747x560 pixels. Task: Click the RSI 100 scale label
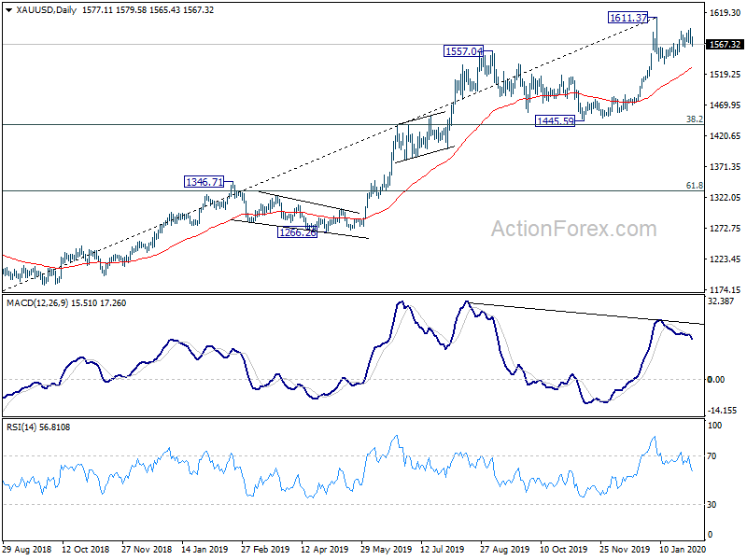714,426
